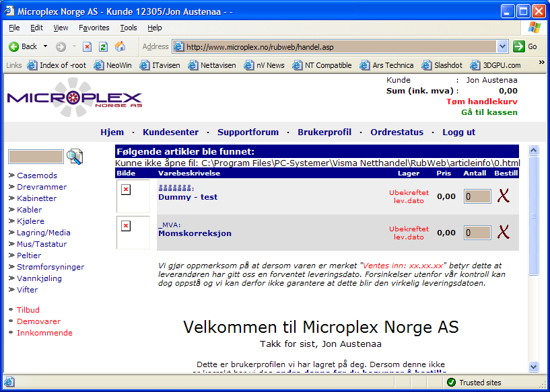Click 'Tøm handlekurv' to empty cart
The image size is (550, 392).
(481, 102)
